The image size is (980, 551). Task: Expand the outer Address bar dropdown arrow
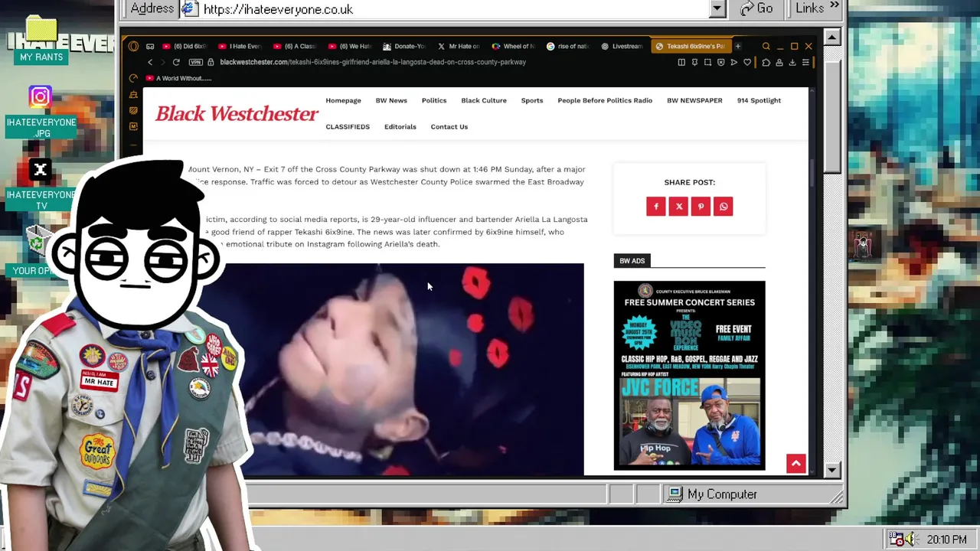click(x=717, y=8)
